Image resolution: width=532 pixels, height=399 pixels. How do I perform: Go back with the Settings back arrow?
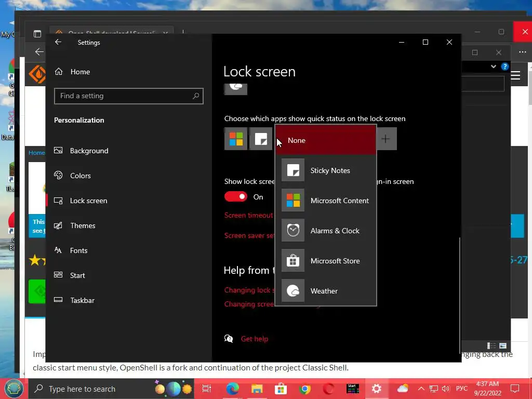58,42
